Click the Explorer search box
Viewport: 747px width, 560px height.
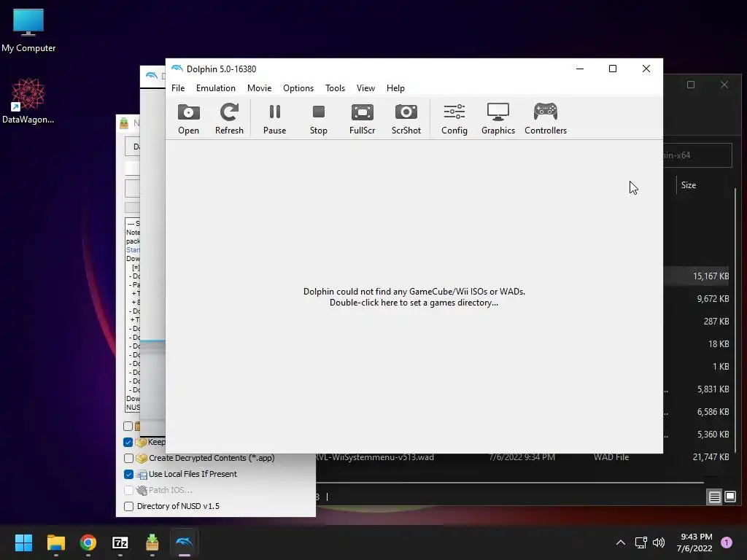click(x=697, y=155)
